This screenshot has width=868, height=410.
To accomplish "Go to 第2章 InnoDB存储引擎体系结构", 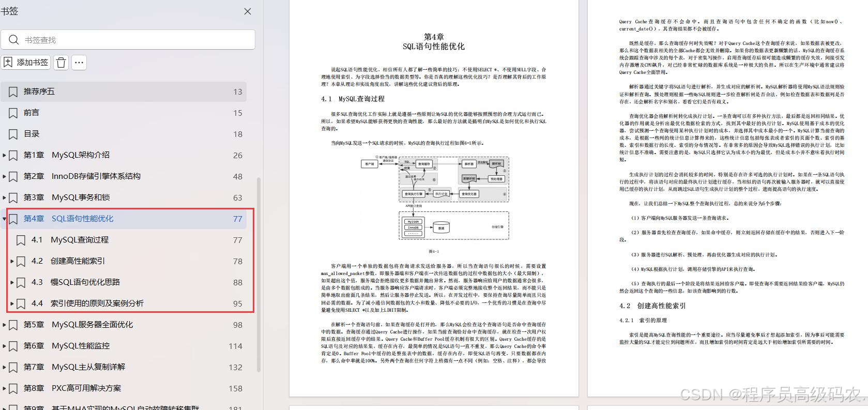I will tap(82, 176).
